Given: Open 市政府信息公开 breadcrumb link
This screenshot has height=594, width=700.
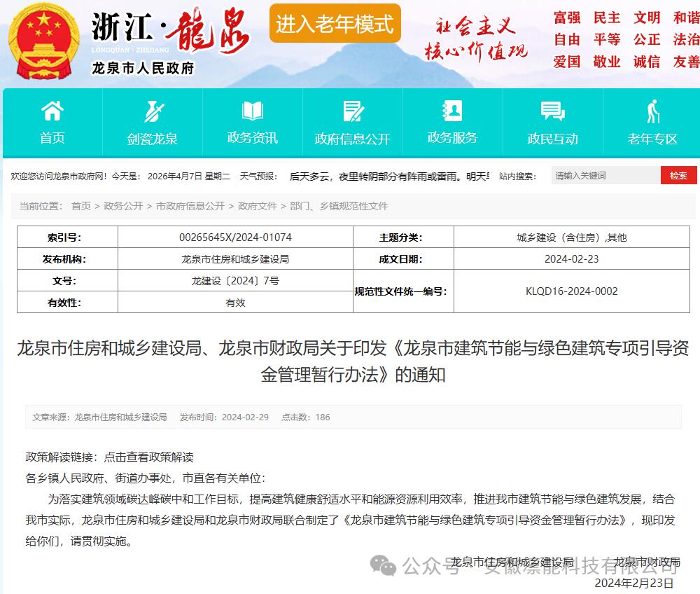Looking at the screenshot, I should [190, 206].
